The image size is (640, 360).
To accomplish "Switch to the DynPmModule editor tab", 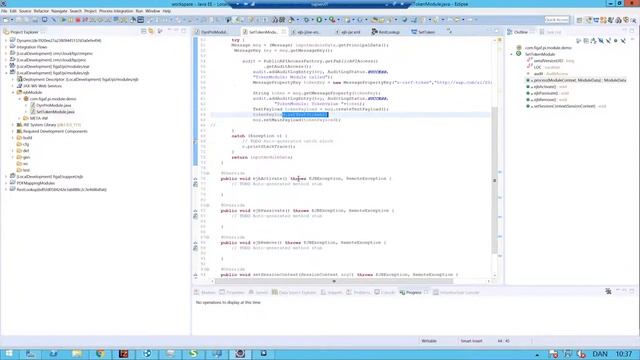I will (x=211, y=32).
